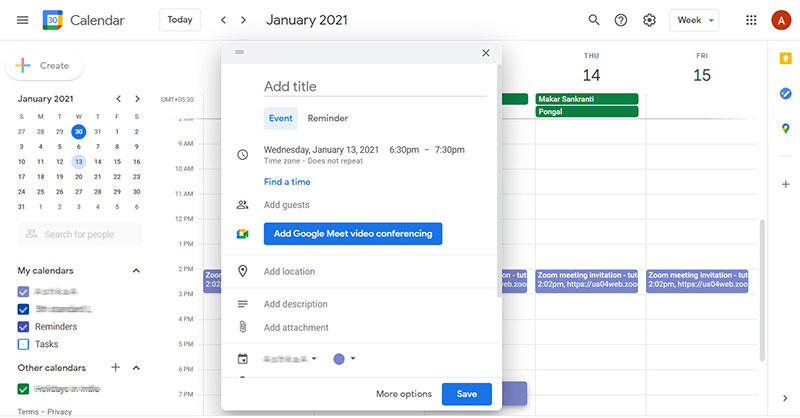This screenshot has height=418, width=800.
Task: Go to previous week arrow in header
Action: click(x=223, y=20)
